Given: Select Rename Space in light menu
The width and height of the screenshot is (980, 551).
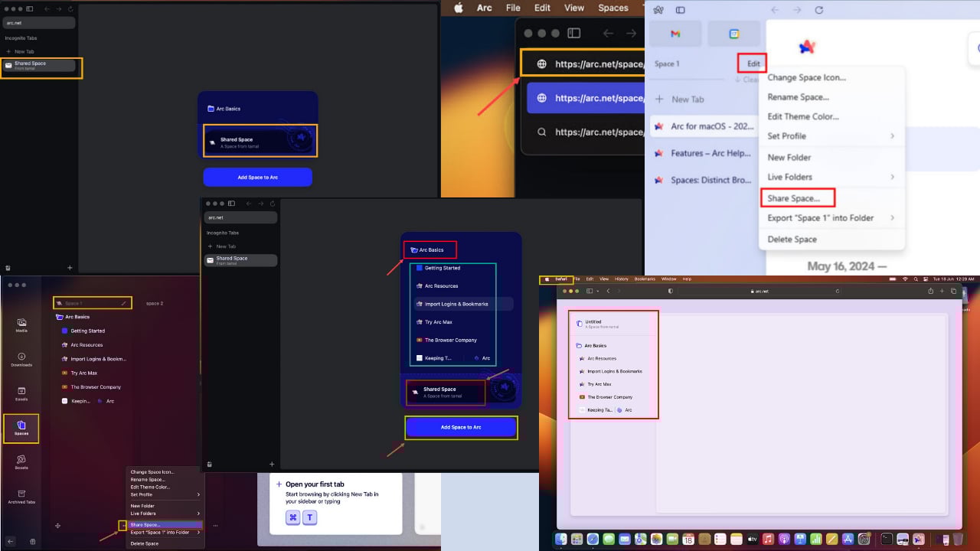Looking at the screenshot, I should tap(798, 97).
